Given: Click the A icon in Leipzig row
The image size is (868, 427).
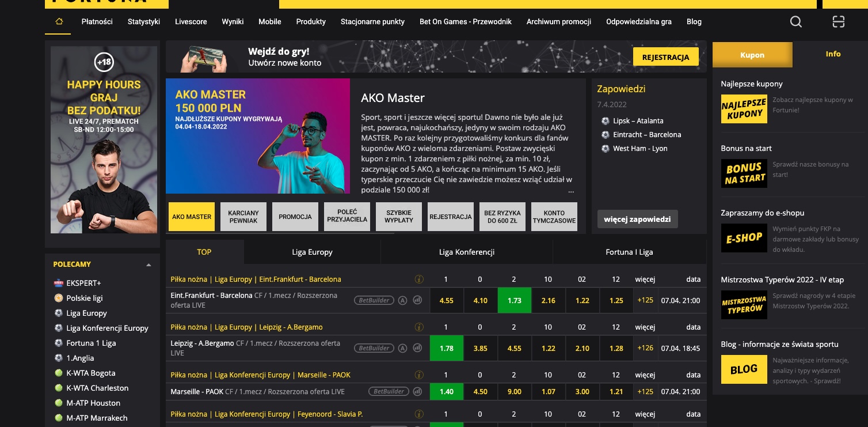Looking at the screenshot, I should (x=403, y=348).
